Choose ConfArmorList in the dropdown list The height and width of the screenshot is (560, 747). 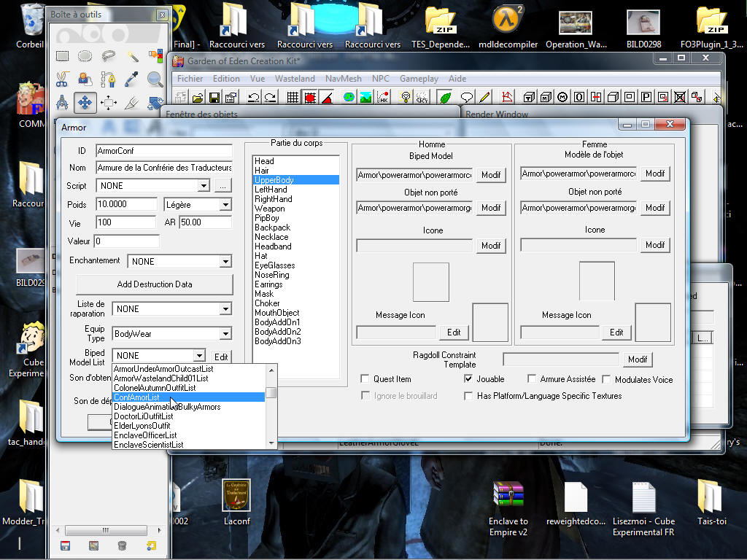click(x=189, y=397)
